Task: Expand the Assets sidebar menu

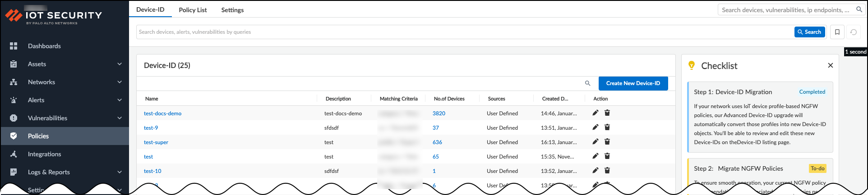Action: click(120, 64)
